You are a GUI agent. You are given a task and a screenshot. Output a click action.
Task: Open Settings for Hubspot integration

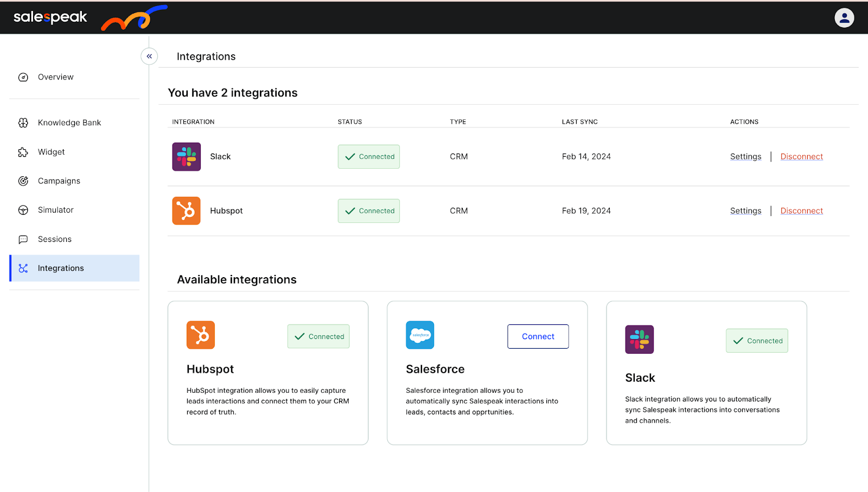745,210
